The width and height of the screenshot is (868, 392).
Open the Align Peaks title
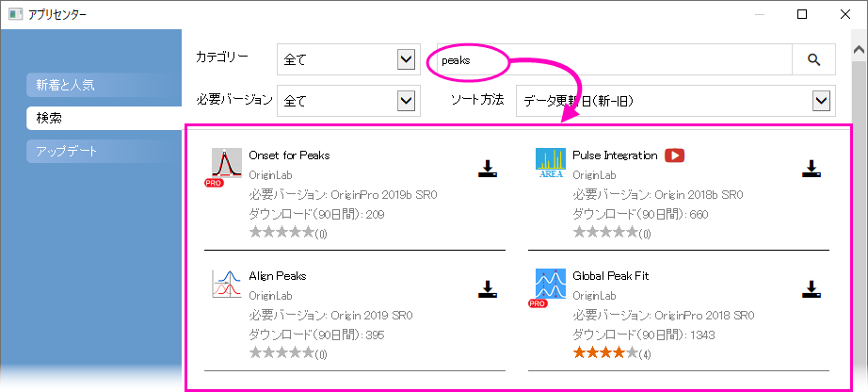tap(278, 275)
